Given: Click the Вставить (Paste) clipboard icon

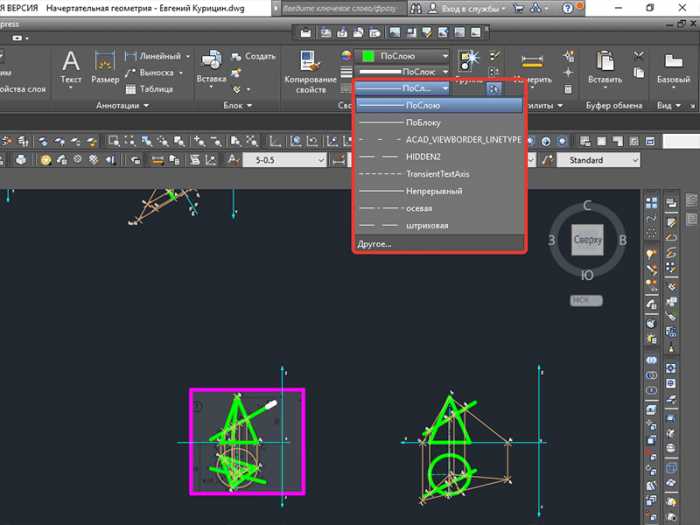Looking at the screenshot, I should pyautogui.click(x=605, y=62).
